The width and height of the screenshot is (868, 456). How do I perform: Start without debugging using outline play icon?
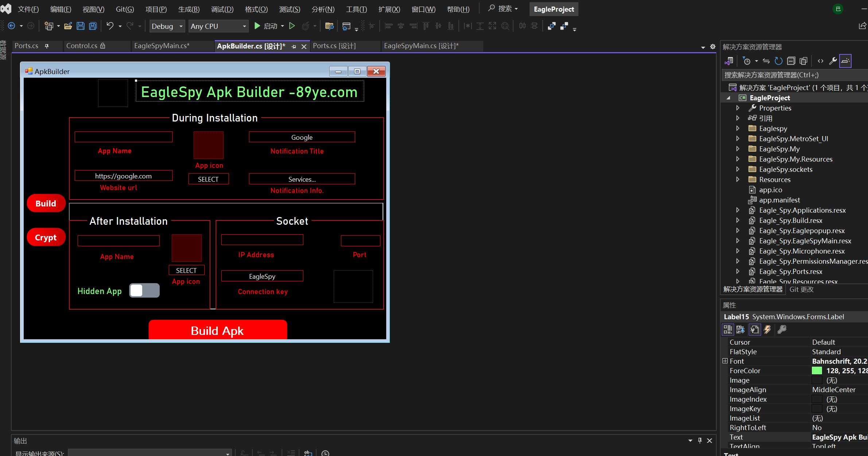[292, 26]
